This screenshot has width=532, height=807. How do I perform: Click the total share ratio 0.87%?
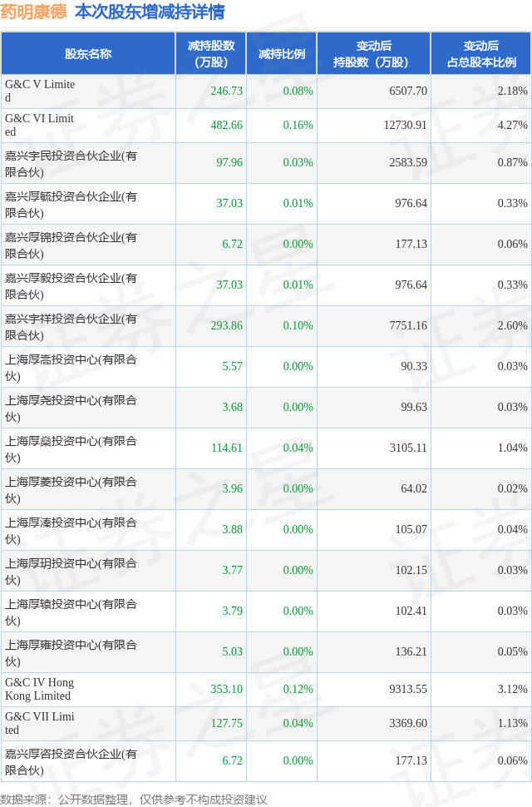click(513, 162)
